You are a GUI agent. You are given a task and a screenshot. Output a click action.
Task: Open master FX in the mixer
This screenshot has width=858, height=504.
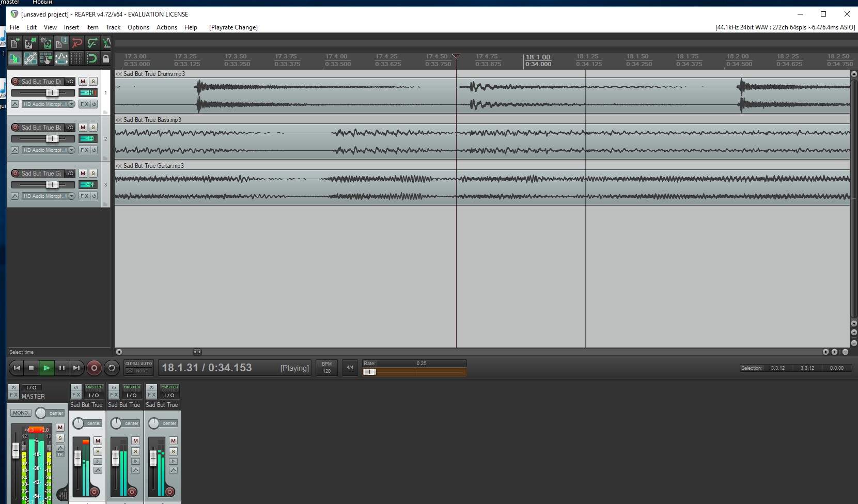[x=14, y=395]
